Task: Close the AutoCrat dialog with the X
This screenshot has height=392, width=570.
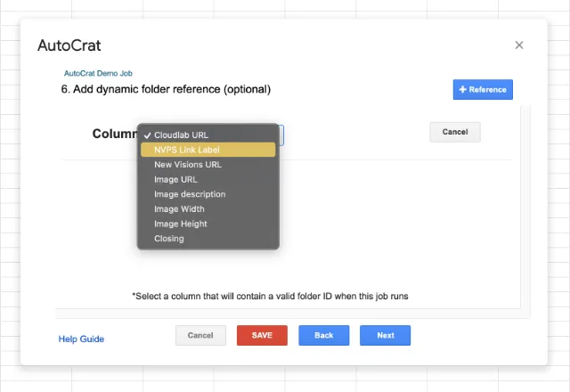Action: tap(519, 45)
